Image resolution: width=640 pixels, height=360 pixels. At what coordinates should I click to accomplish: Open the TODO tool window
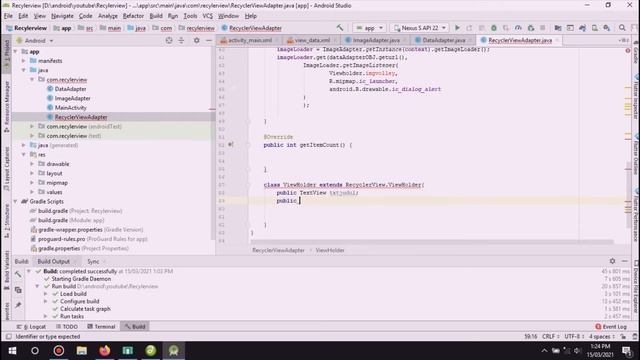pyautogui.click(x=67, y=327)
